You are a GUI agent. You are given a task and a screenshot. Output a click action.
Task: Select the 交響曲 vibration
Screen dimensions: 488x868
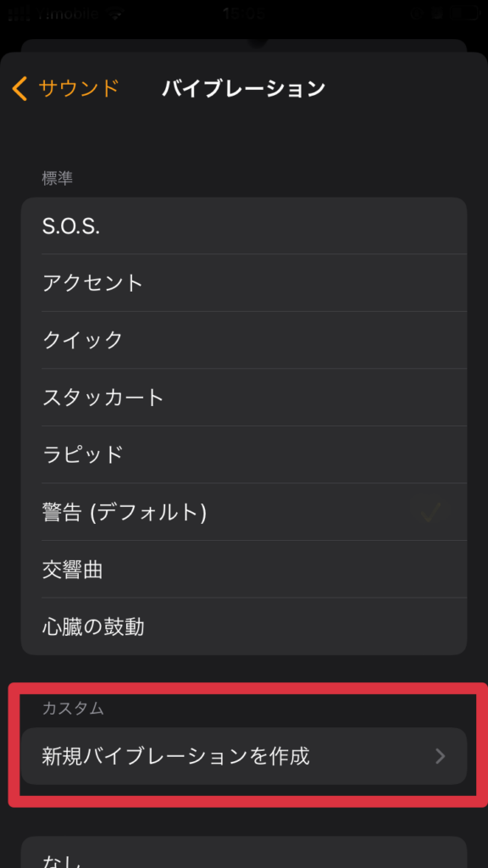point(244,569)
